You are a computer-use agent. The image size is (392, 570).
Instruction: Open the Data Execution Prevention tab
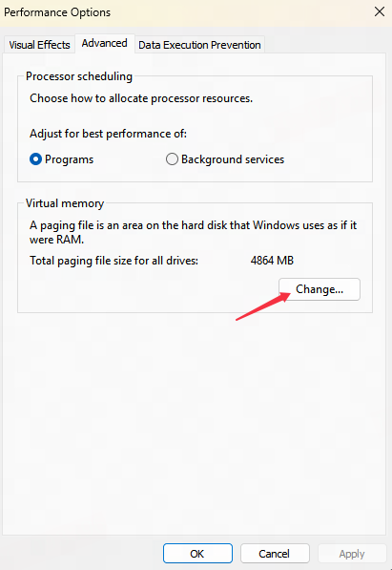pos(199,45)
